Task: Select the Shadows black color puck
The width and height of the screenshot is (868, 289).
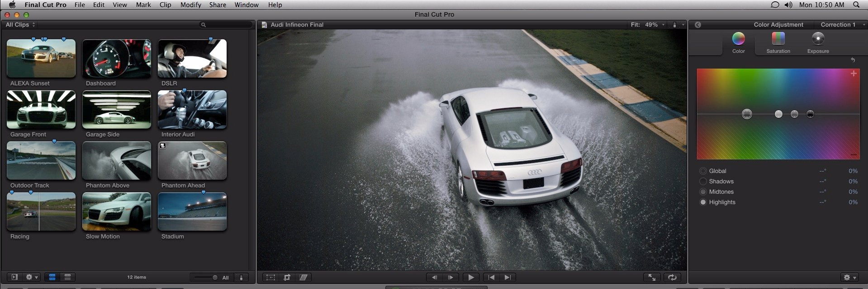Action: [810, 114]
